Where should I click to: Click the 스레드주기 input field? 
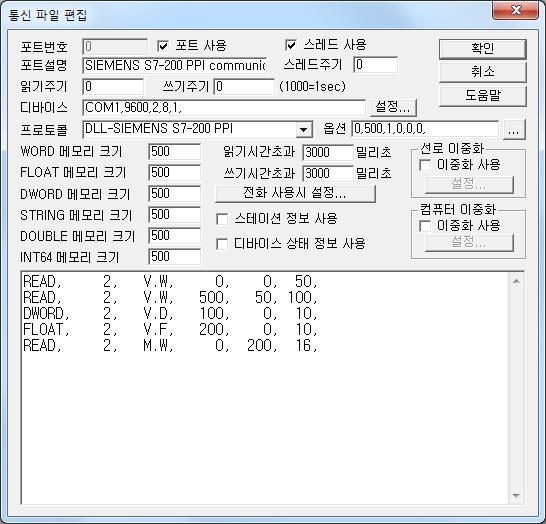(376, 65)
